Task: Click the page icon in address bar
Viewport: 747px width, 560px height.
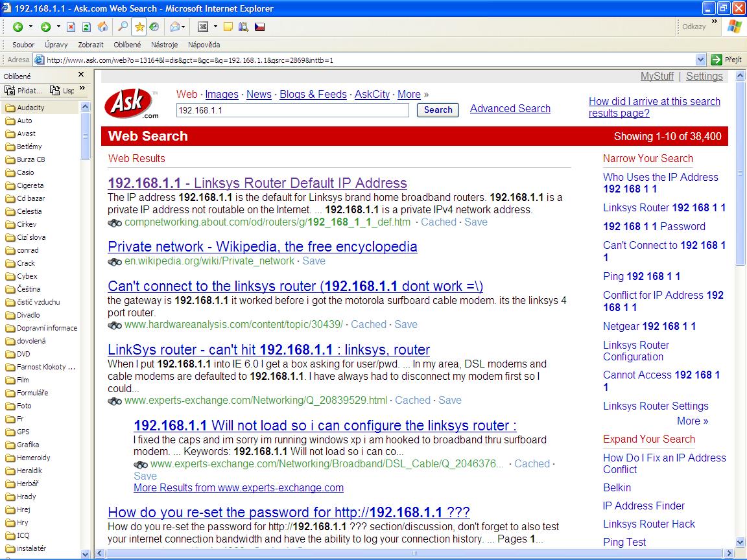Action: click(40, 60)
